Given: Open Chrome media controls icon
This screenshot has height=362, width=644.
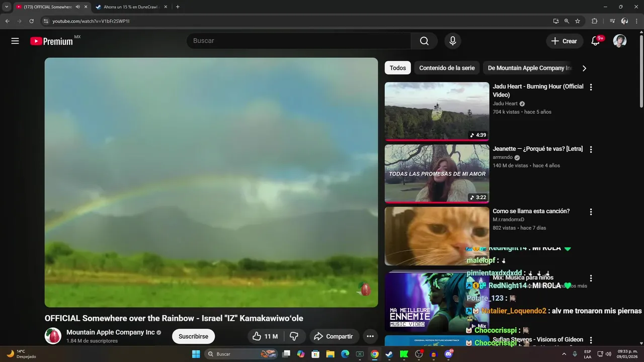Looking at the screenshot, I should 612,21.
